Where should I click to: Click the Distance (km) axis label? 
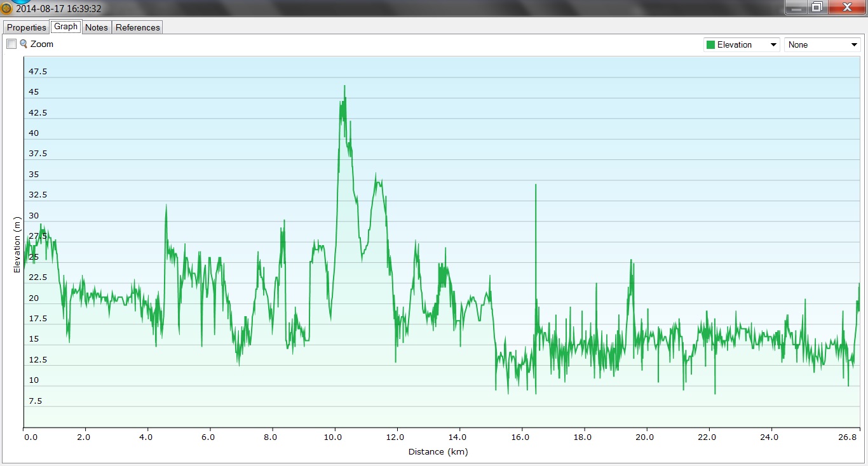[438, 452]
